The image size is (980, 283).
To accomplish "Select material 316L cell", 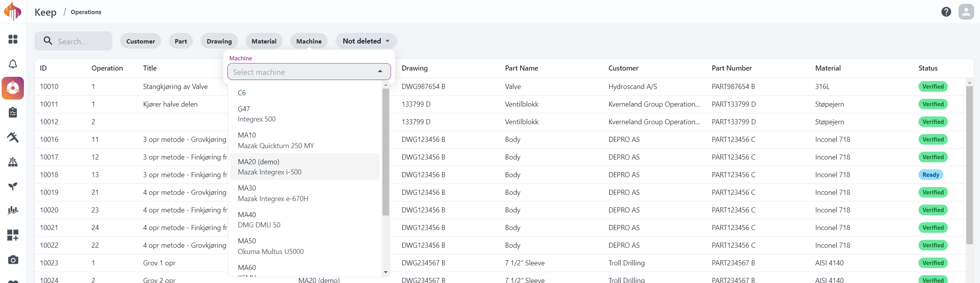I will [822, 87].
